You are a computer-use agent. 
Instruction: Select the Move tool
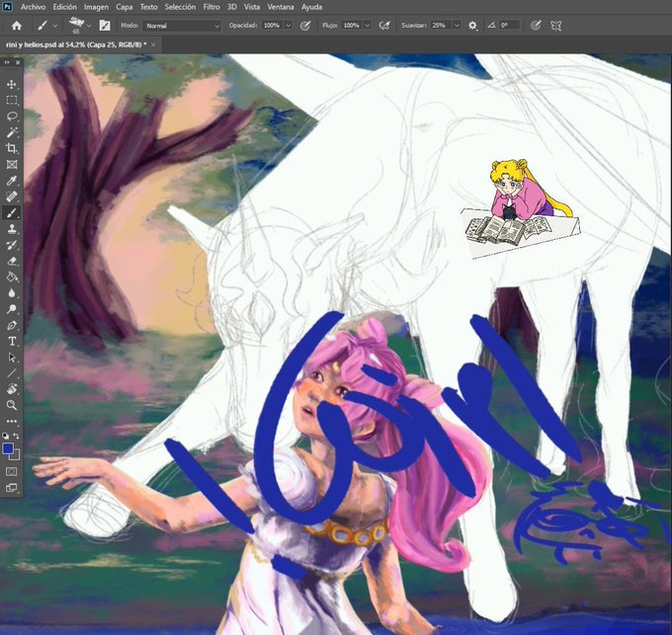coord(12,84)
